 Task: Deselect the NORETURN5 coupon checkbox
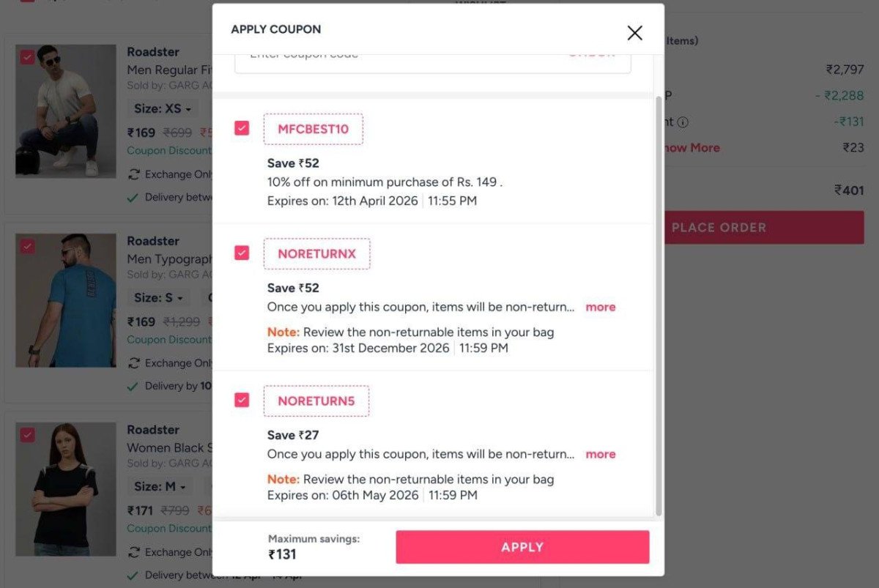coord(242,400)
